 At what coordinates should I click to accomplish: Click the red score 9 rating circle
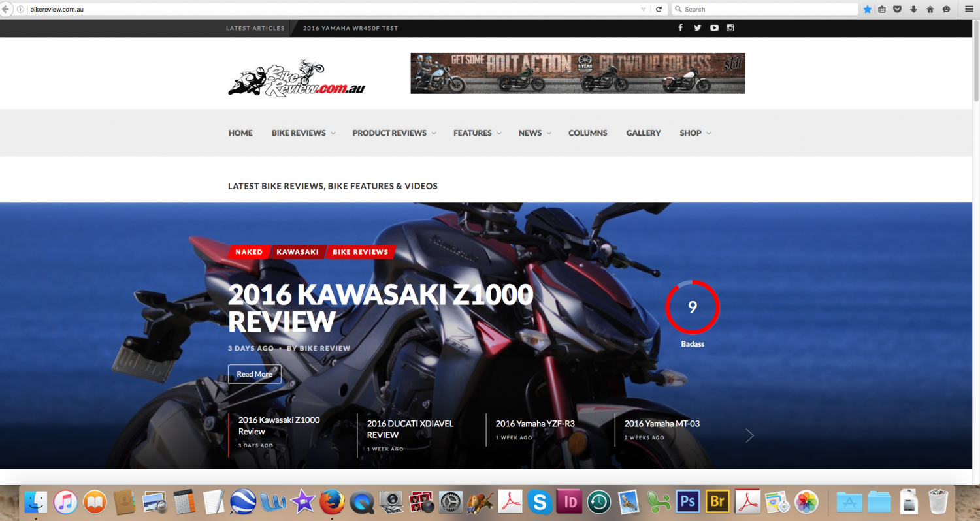(692, 307)
